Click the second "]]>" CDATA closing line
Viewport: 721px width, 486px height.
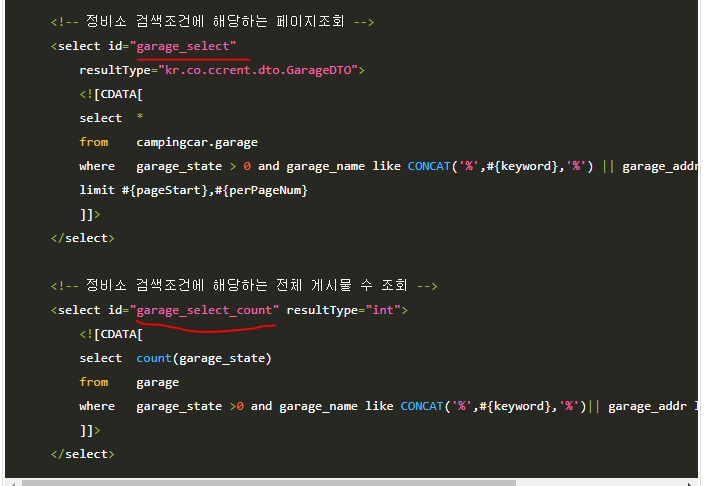90,431
